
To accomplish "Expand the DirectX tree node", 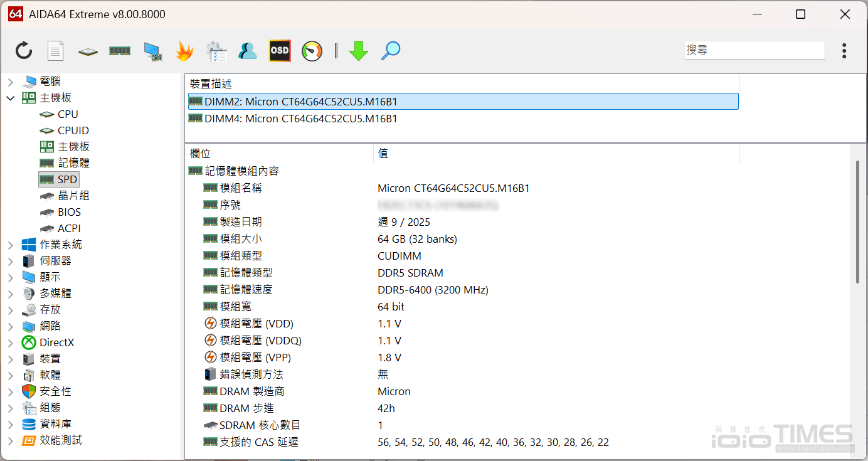I will tap(11, 342).
